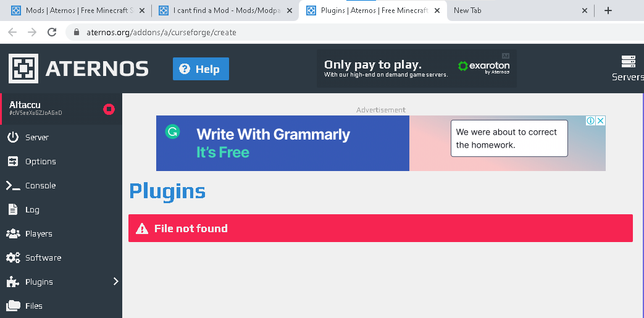Open Console via the prompt icon

13,186
